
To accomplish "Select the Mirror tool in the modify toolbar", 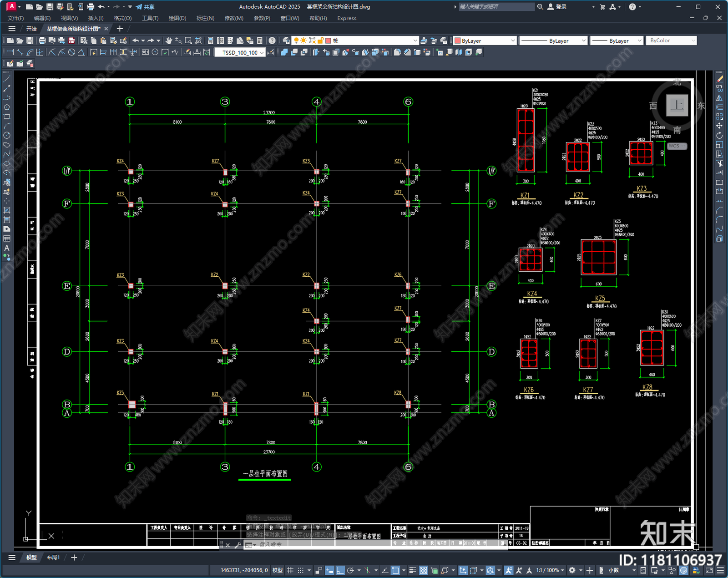I will click(x=719, y=97).
